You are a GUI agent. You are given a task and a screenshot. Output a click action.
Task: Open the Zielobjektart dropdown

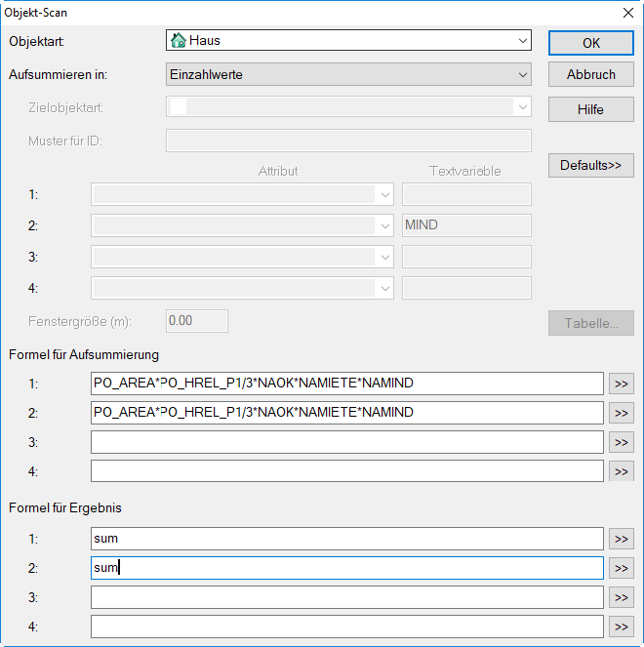click(348, 107)
